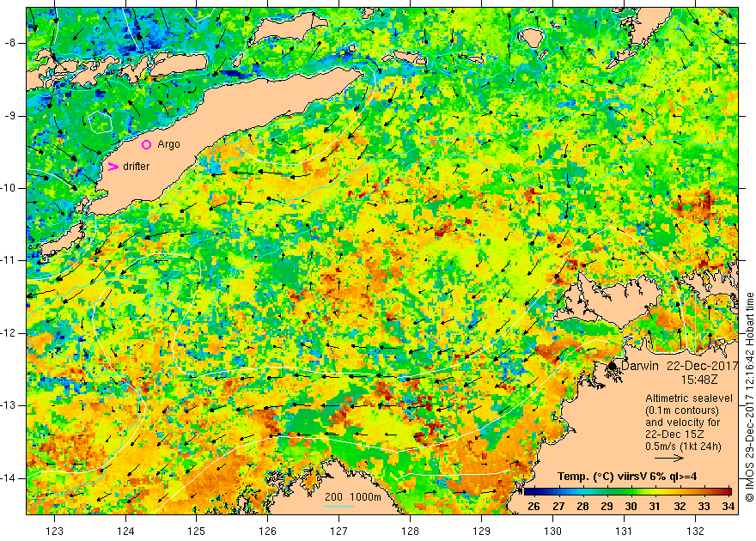Click the colorbar value label 32
This screenshot has width=756, height=541.
coord(680,507)
